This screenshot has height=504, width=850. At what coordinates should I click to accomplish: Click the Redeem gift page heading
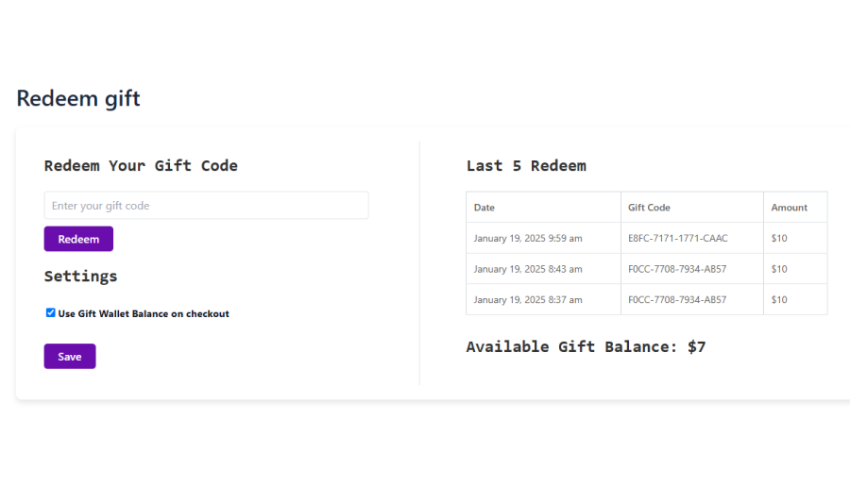click(x=78, y=98)
